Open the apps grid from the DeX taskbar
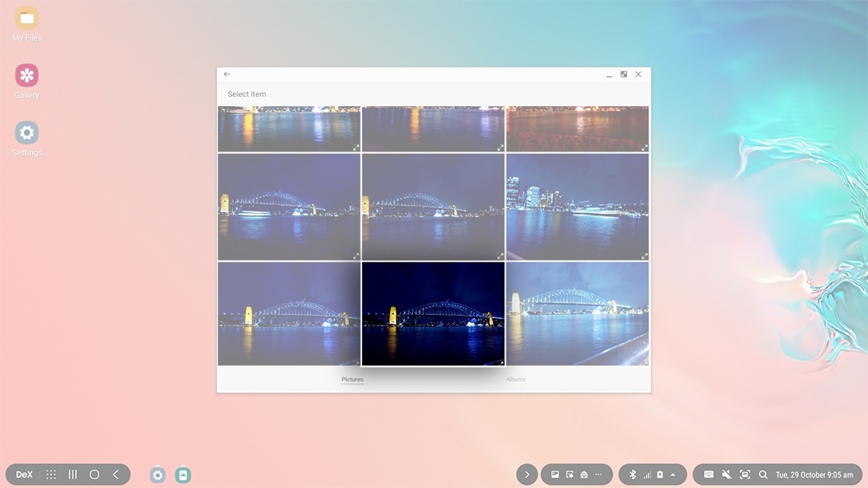The height and width of the screenshot is (488, 868). [x=50, y=474]
